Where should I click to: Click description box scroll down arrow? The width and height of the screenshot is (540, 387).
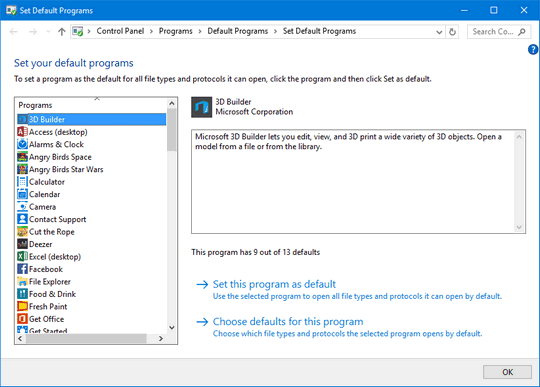pos(519,227)
